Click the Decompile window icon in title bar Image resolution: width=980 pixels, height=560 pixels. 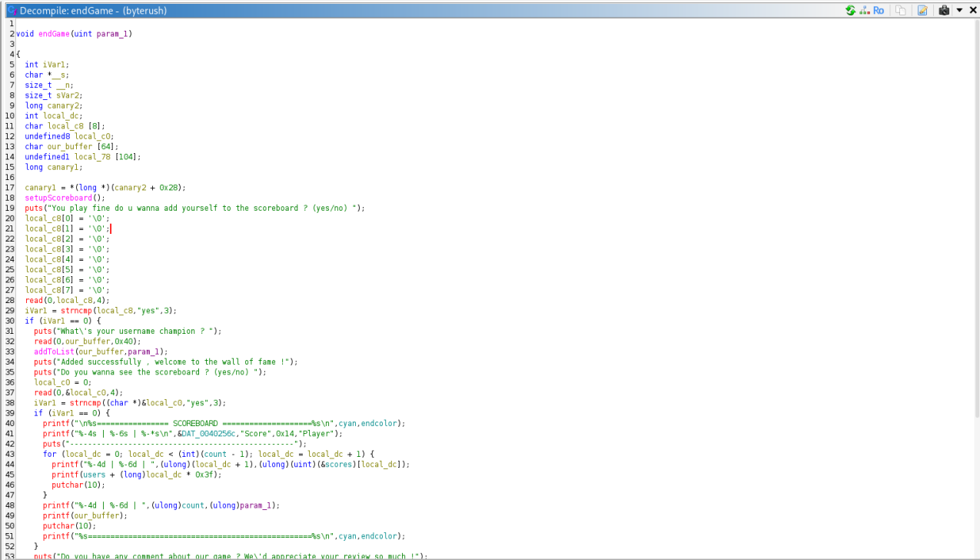point(12,11)
